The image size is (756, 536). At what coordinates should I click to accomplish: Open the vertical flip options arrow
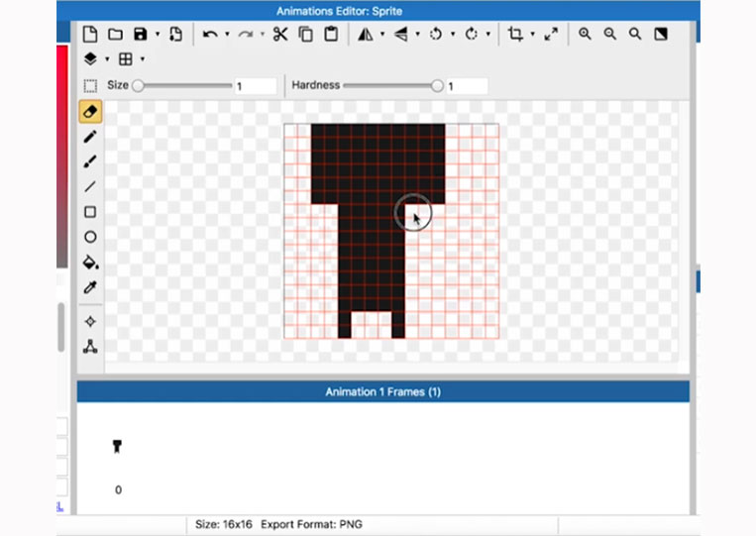click(x=417, y=35)
